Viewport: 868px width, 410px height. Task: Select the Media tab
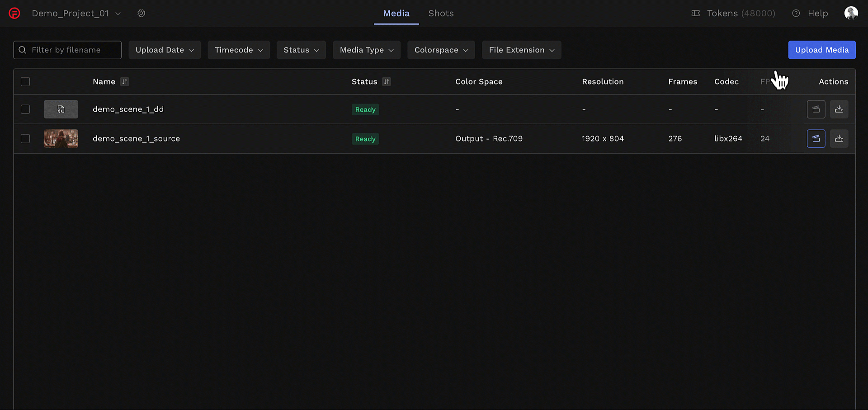pyautogui.click(x=396, y=13)
